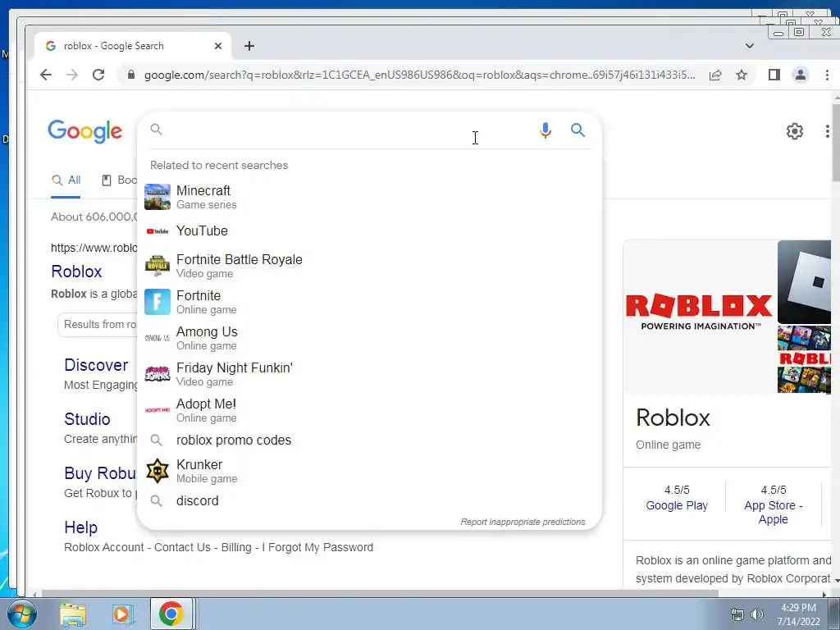Select the Friday Night Funkin' suggestion
840x630 pixels.
click(369, 374)
